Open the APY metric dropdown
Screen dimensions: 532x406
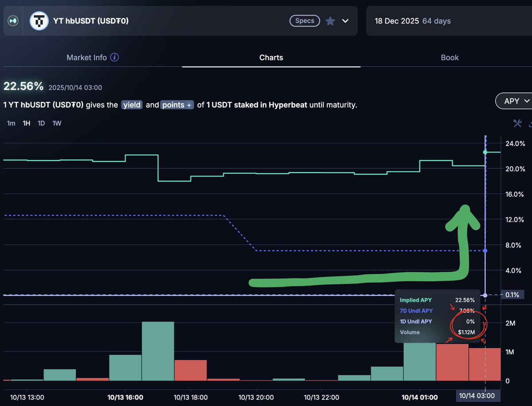(516, 101)
